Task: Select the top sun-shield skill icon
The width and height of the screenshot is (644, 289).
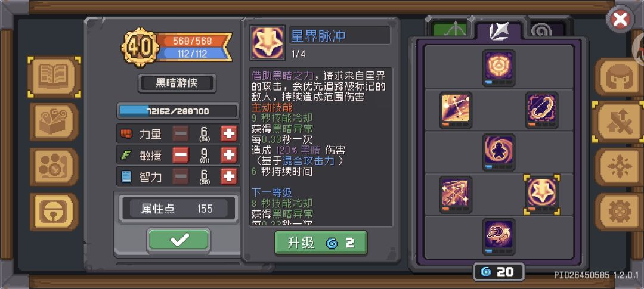Action: click(499, 68)
